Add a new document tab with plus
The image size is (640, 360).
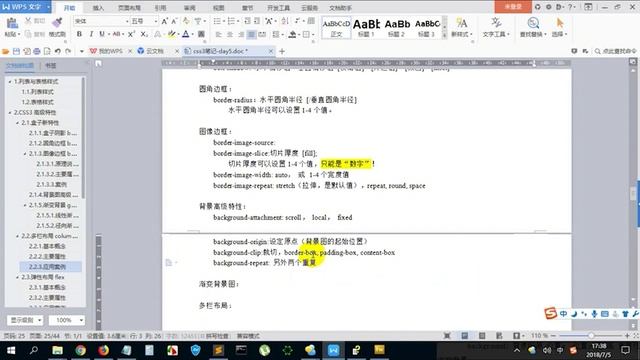point(282,51)
